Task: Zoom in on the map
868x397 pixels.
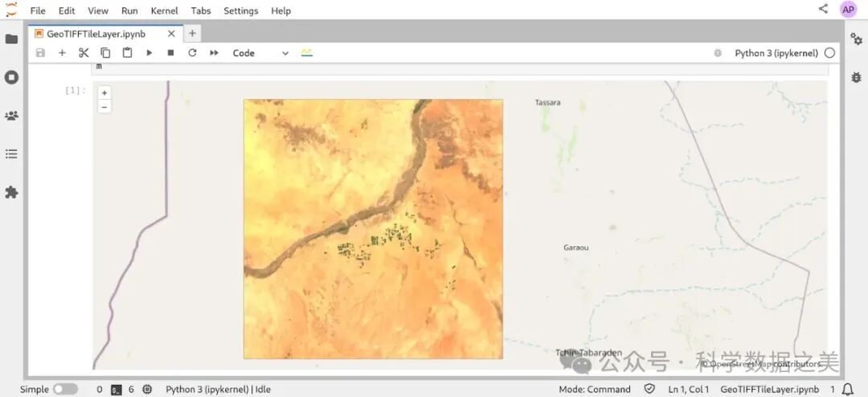Action: [x=104, y=93]
